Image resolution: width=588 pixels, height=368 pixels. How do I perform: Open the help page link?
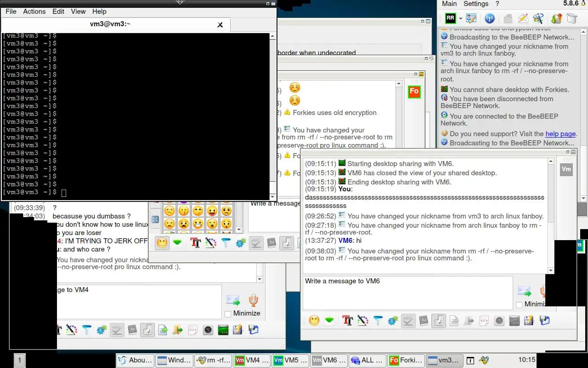[x=560, y=134]
